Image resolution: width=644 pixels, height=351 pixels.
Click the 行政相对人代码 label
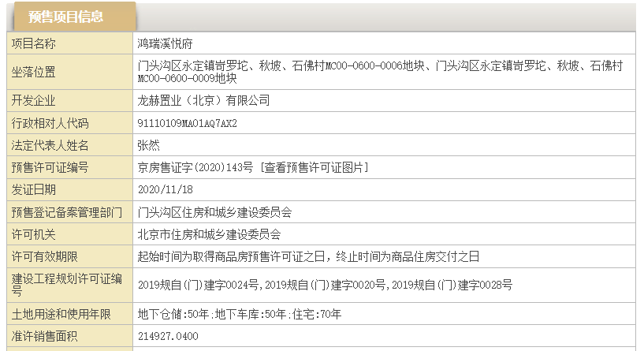click(x=50, y=123)
